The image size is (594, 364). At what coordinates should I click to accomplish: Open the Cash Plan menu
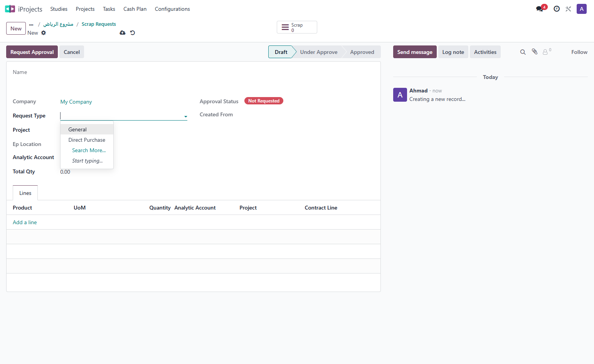(x=135, y=9)
